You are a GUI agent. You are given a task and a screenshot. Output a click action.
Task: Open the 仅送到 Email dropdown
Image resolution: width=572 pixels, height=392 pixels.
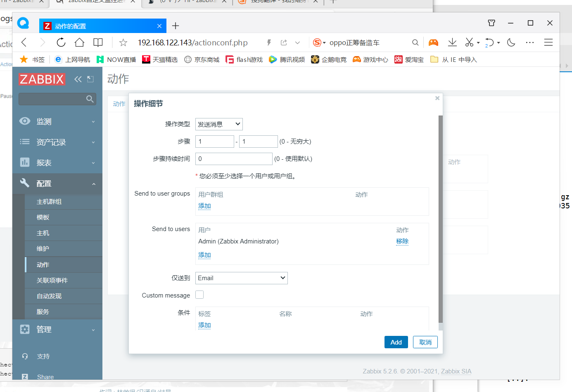coord(242,278)
